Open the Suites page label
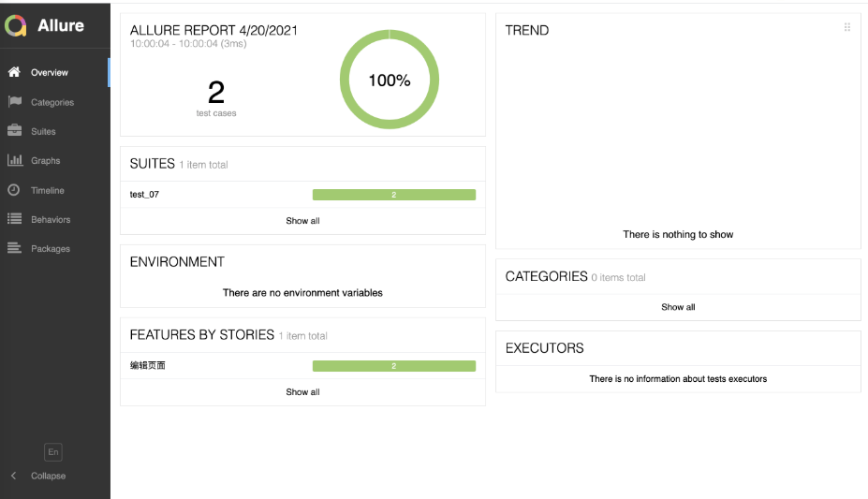 [x=43, y=132]
